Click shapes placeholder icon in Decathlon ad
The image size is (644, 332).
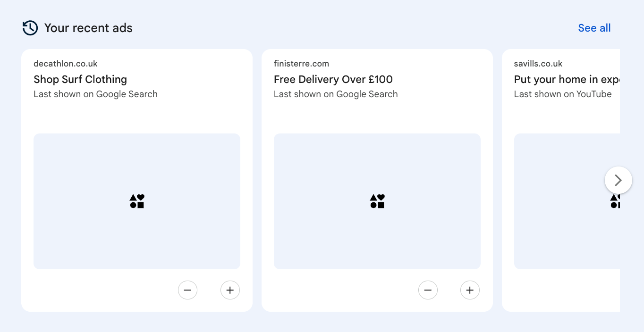click(137, 201)
